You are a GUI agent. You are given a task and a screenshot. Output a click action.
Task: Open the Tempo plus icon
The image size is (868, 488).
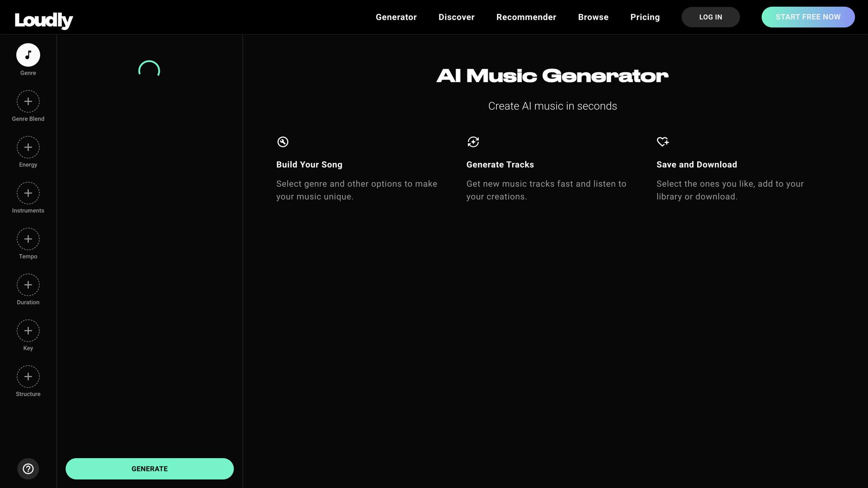[x=28, y=239]
